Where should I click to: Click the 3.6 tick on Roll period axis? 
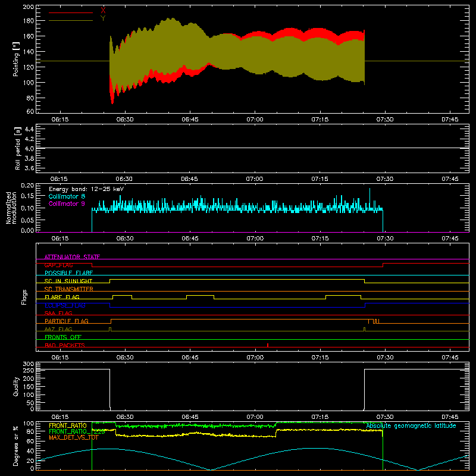pos(29,168)
